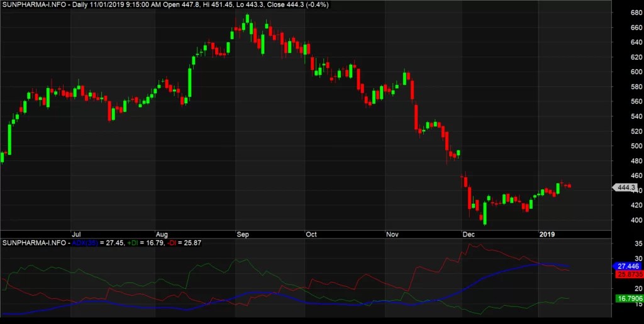This screenshot has height=324, width=644.
Task: Click the Oct month label on time axis
Action: click(x=311, y=235)
